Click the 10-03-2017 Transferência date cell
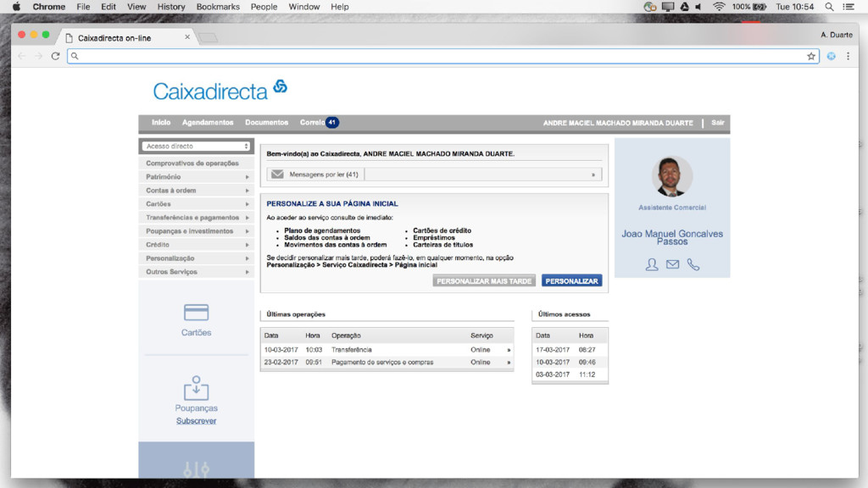 281,350
